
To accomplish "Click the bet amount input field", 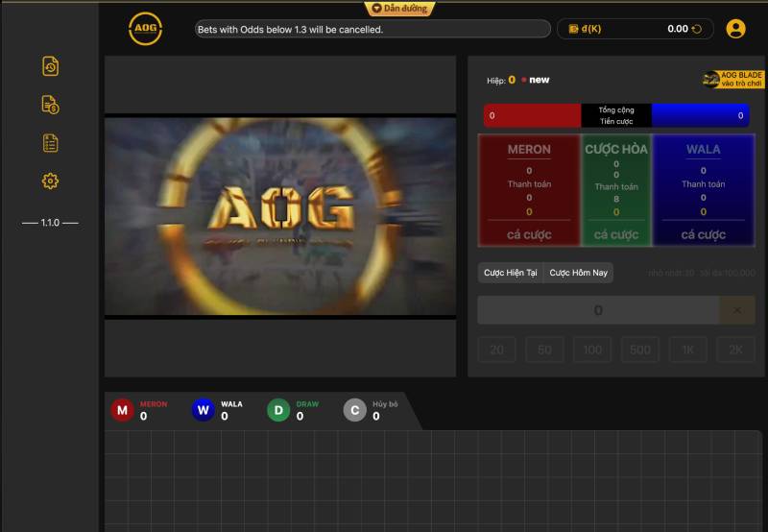I will 598,310.
